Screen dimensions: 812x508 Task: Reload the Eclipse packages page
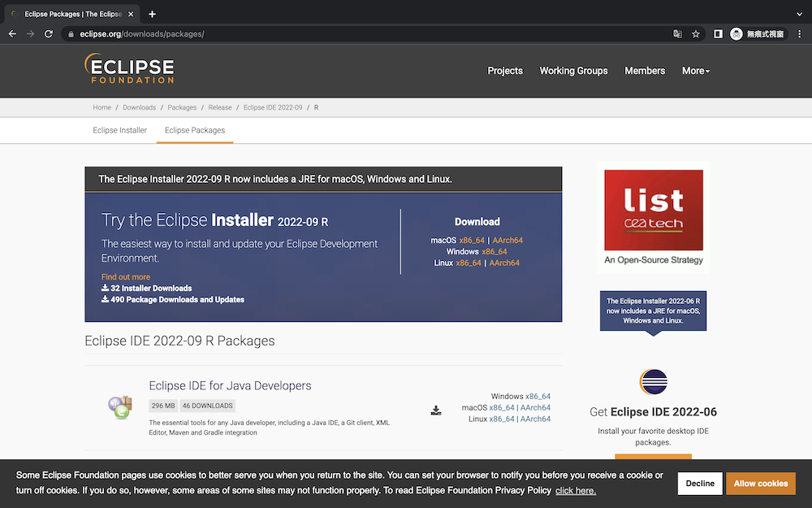tap(49, 33)
